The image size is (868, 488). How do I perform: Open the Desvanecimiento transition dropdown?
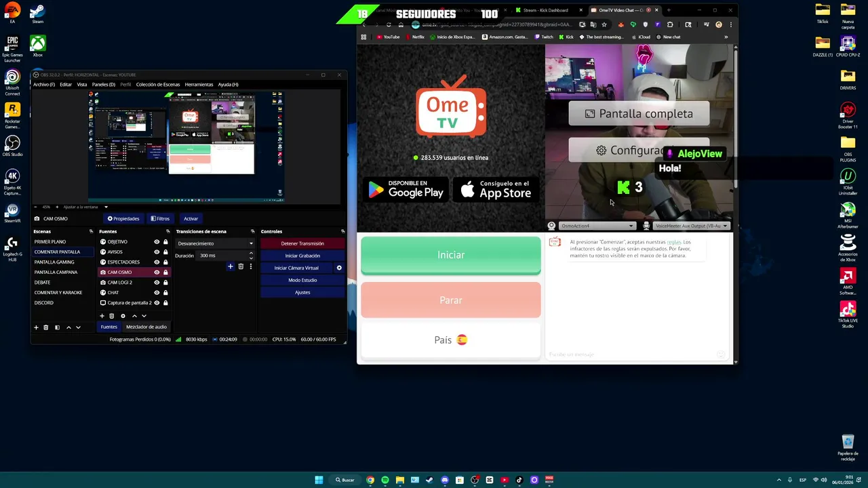(215, 243)
